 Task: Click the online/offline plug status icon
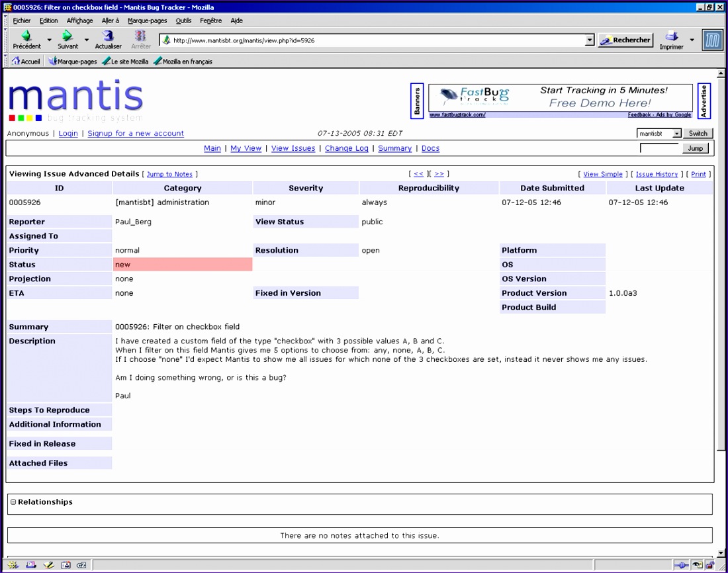pyautogui.click(x=681, y=565)
